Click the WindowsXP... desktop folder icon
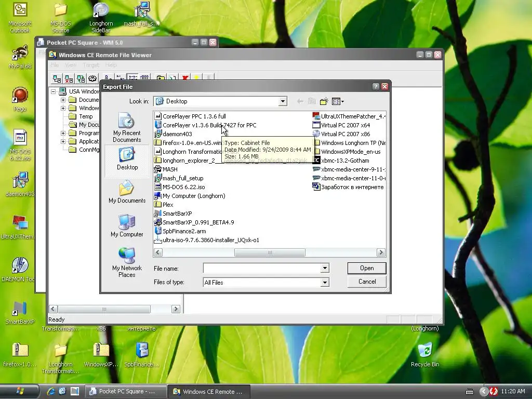 tap(101, 354)
